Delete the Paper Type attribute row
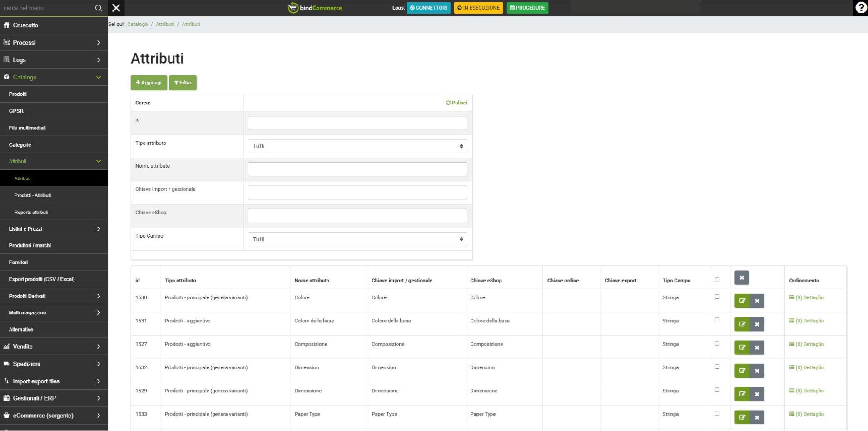Screen dimensions: 868x431 coord(757,417)
